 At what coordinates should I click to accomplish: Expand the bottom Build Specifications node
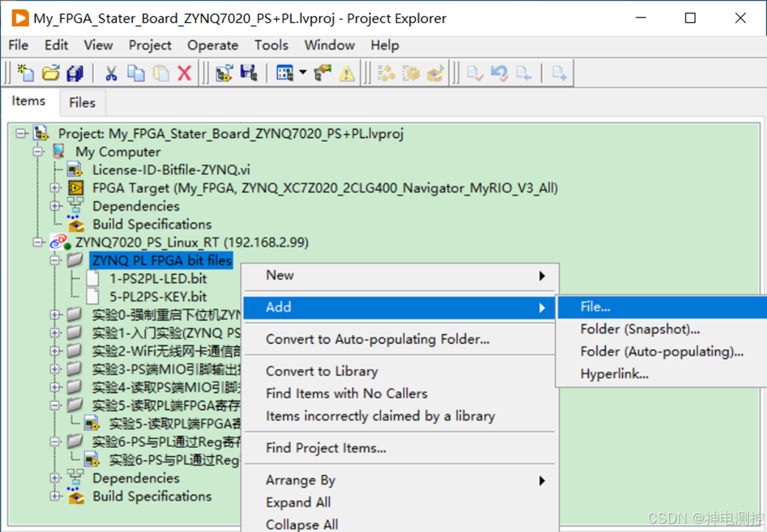(55, 496)
